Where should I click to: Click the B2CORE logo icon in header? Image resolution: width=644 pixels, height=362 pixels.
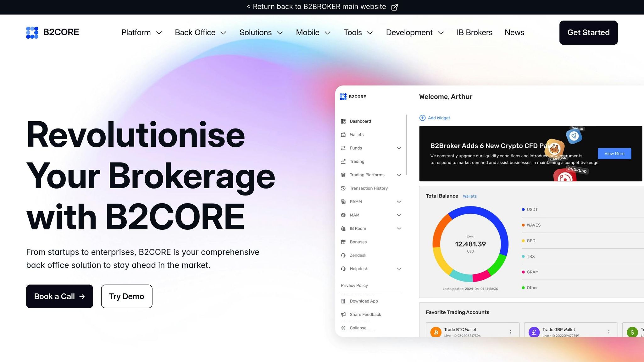(32, 32)
